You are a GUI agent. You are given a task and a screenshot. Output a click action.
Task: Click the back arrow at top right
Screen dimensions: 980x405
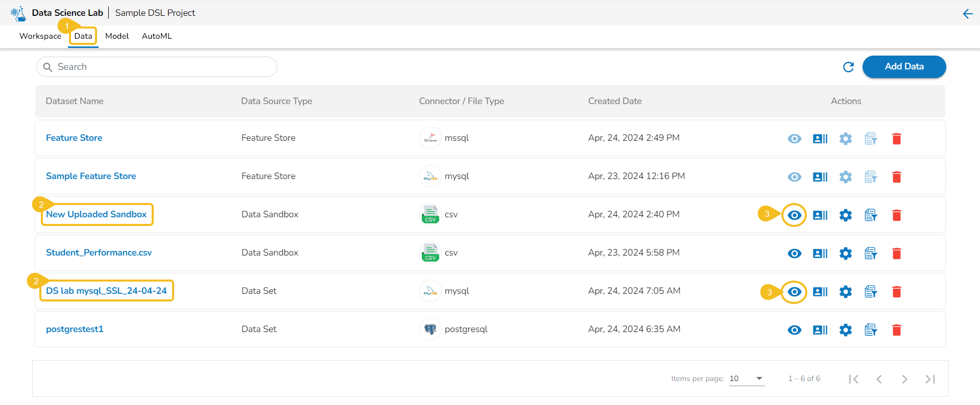point(967,14)
